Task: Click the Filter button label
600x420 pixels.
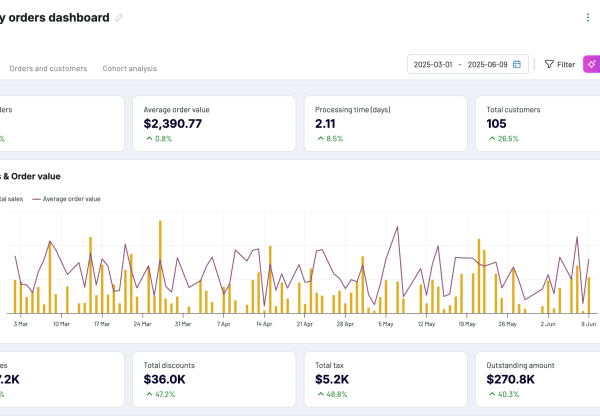Action: click(x=566, y=64)
